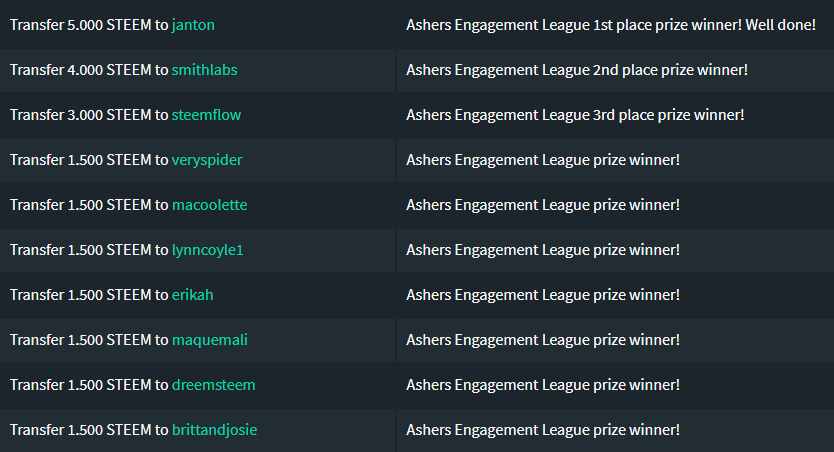Click the 'Transfer 3.000 STEEM to' text
The height and width of the screenshot is (452, 834).
click(x=89, y=114)
